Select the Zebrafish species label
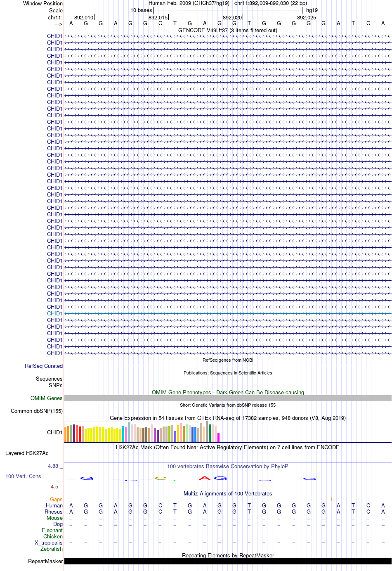 point(52,549)
